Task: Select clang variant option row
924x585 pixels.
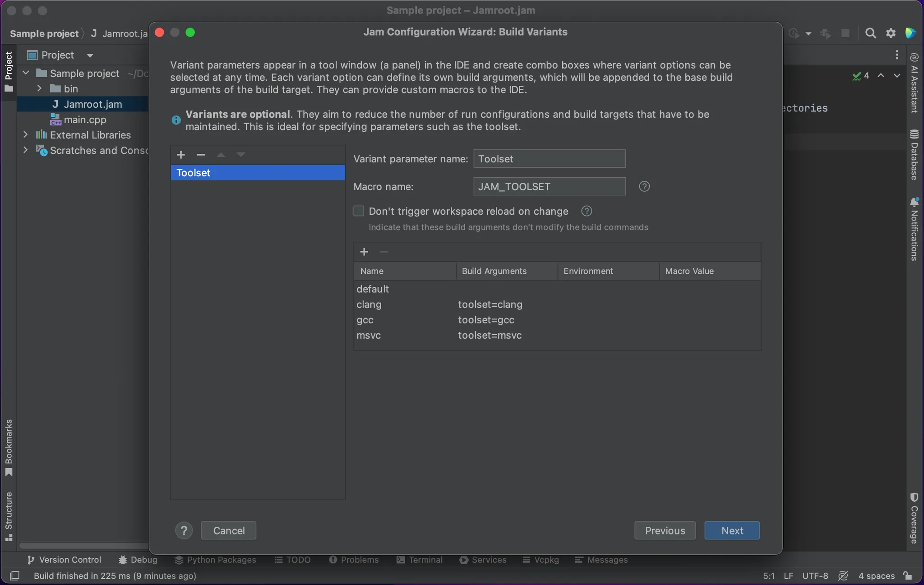Action: [x=557, y=304]
